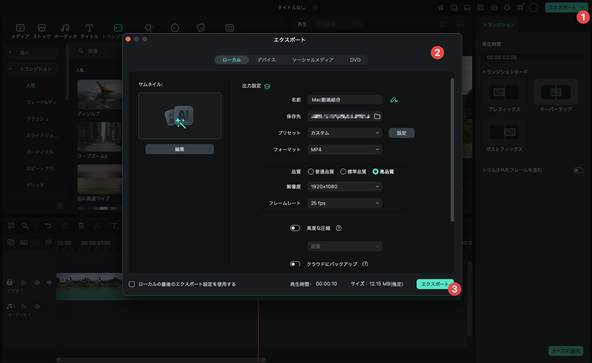Viewport: 592px width, 363px height.
Task: Click the lock icon on the video track
Action: click(23, 283)
